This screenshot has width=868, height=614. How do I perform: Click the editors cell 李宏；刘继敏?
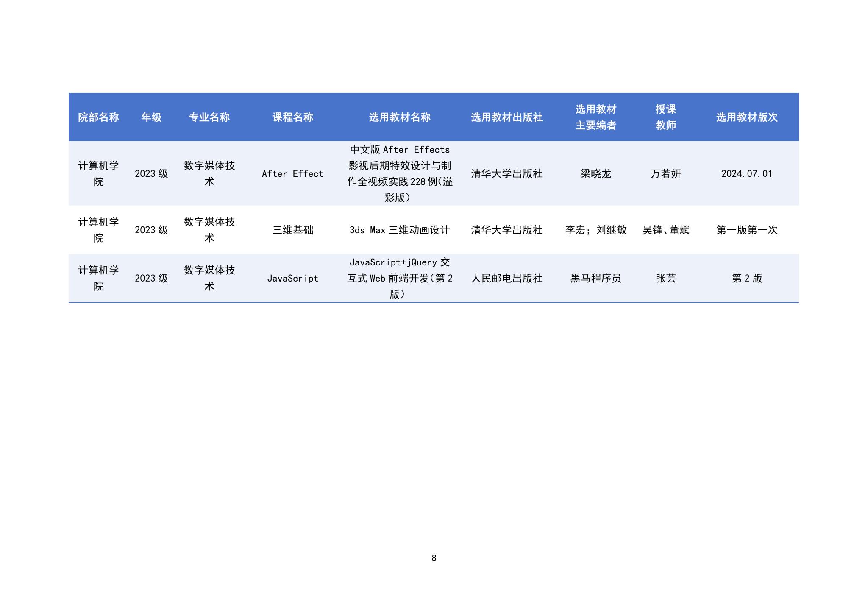pos(595,230)
